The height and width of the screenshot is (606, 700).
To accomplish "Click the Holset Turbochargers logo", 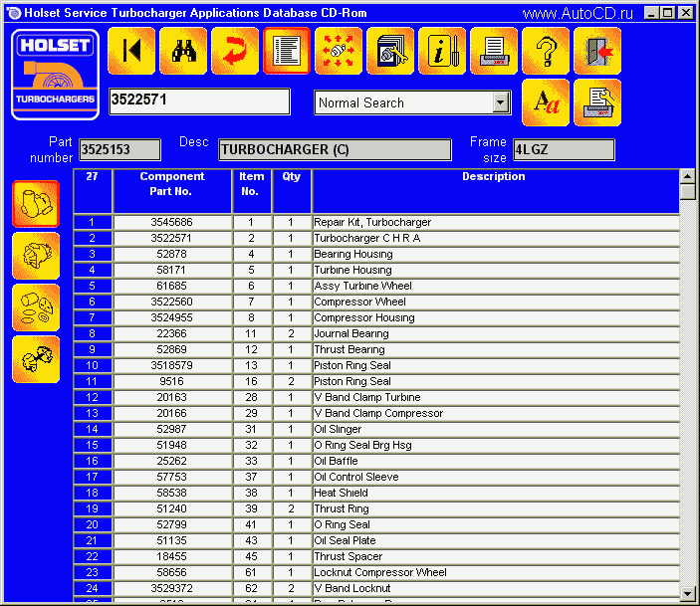I will point(56,75).
